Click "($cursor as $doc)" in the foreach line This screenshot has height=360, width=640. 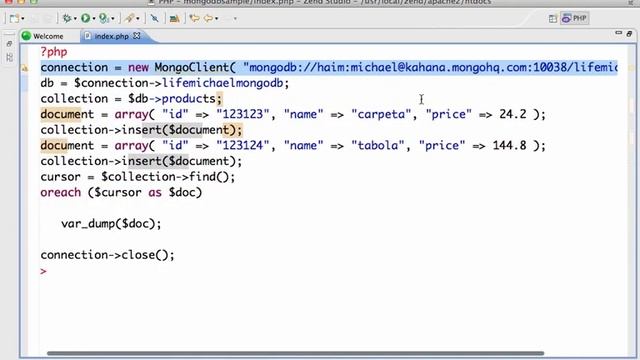(x=145, y=192)
